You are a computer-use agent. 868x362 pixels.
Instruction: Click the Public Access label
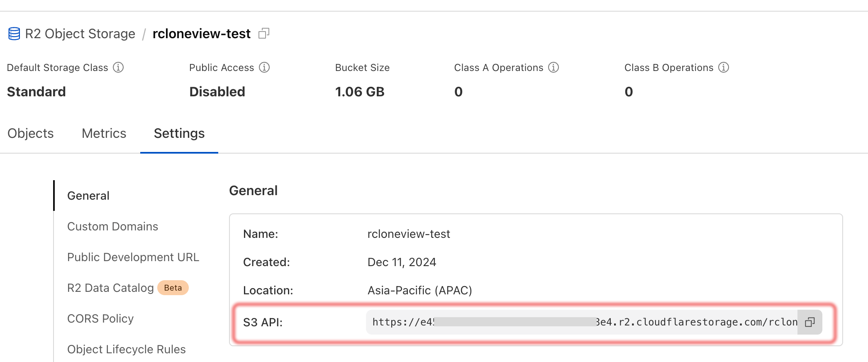click(222, 68)
